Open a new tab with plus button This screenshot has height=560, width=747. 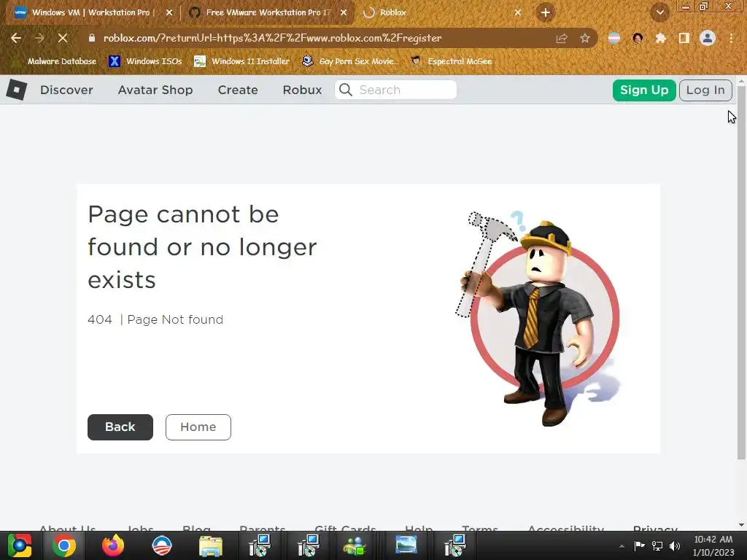tap(546, 12)
